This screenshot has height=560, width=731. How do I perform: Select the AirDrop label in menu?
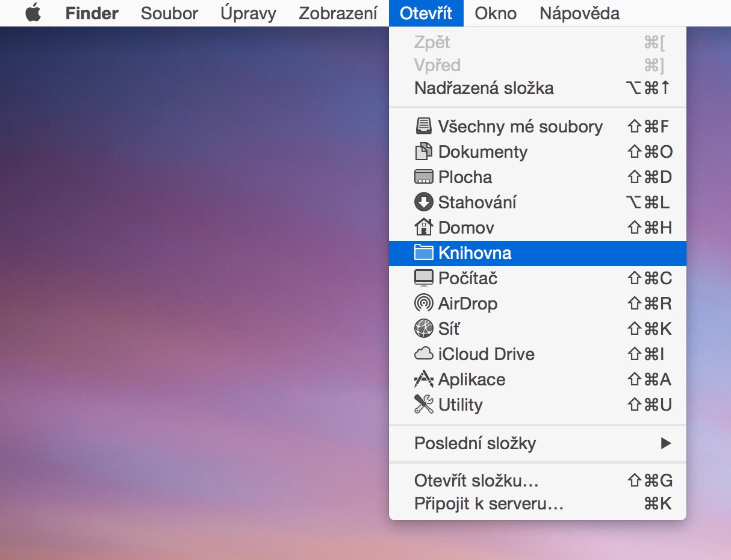(468, 303)
